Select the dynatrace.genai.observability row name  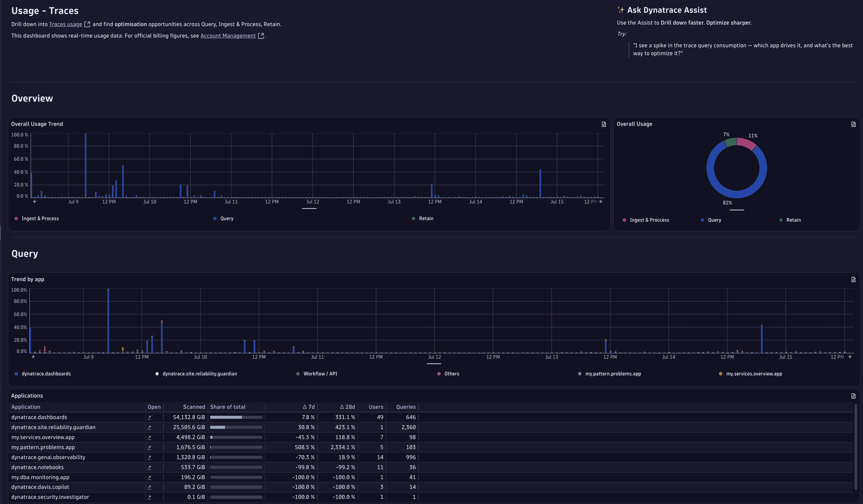[48, 457]
